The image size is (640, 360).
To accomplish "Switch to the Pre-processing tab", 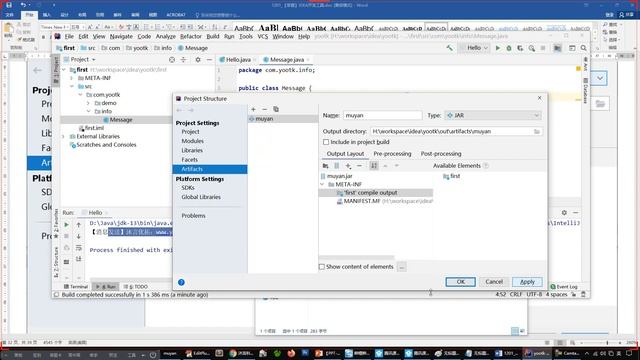I will coord(392,154).
